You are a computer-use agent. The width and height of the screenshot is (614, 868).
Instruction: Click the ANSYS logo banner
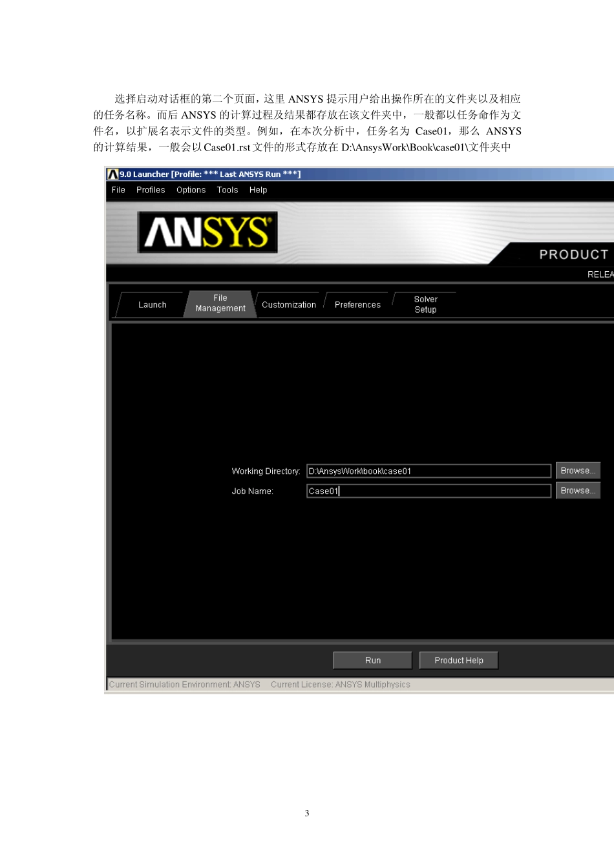tap(207, 232)
